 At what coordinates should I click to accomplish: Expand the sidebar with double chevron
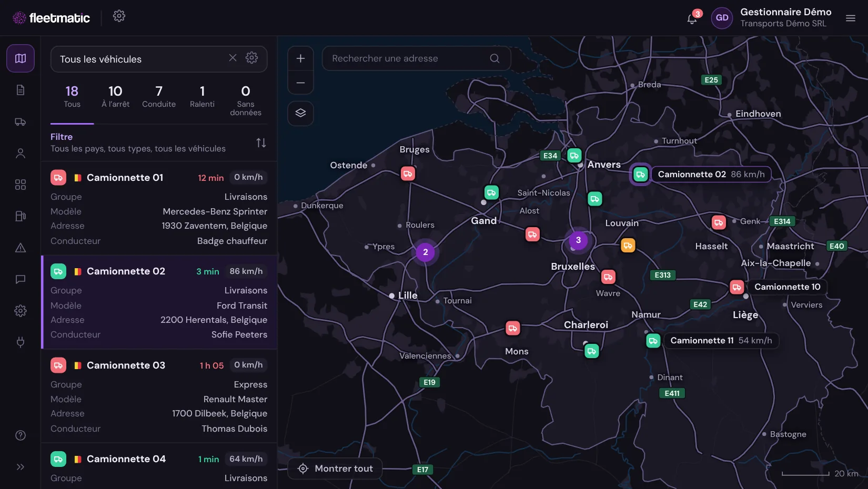pyautogui.click(x=21, y=467)
